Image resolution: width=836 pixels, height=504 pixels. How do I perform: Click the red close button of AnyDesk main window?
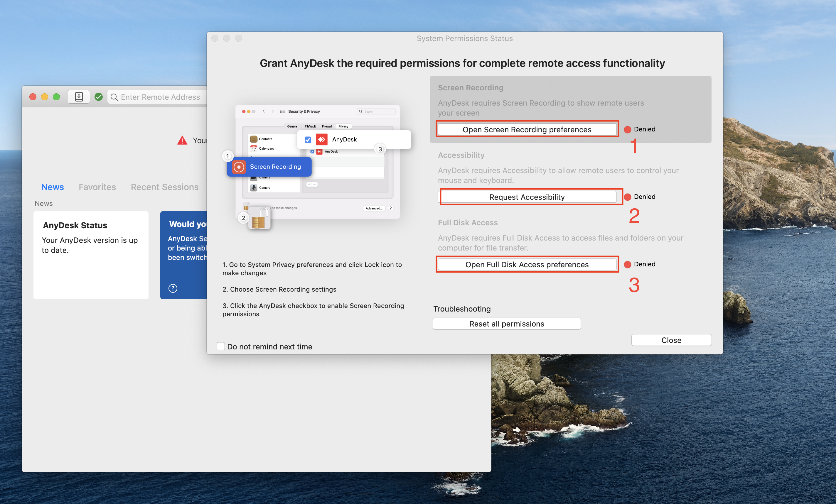33,97
